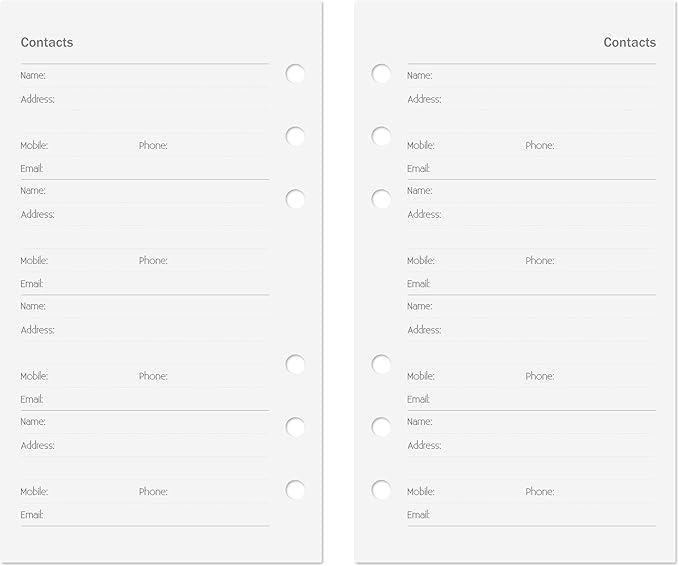Select the first Name field on the left page
The width and height of the screenshot is (679, 566).
[x=145, y=76]
